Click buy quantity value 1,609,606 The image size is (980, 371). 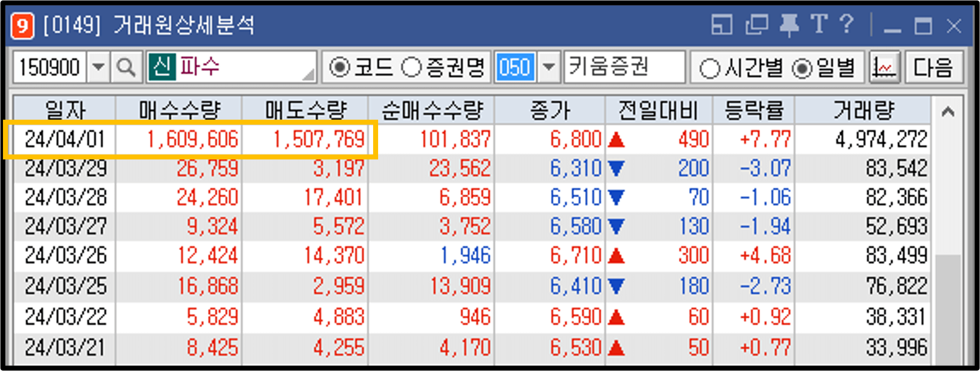pyautogui.click(x=193, y=140)
